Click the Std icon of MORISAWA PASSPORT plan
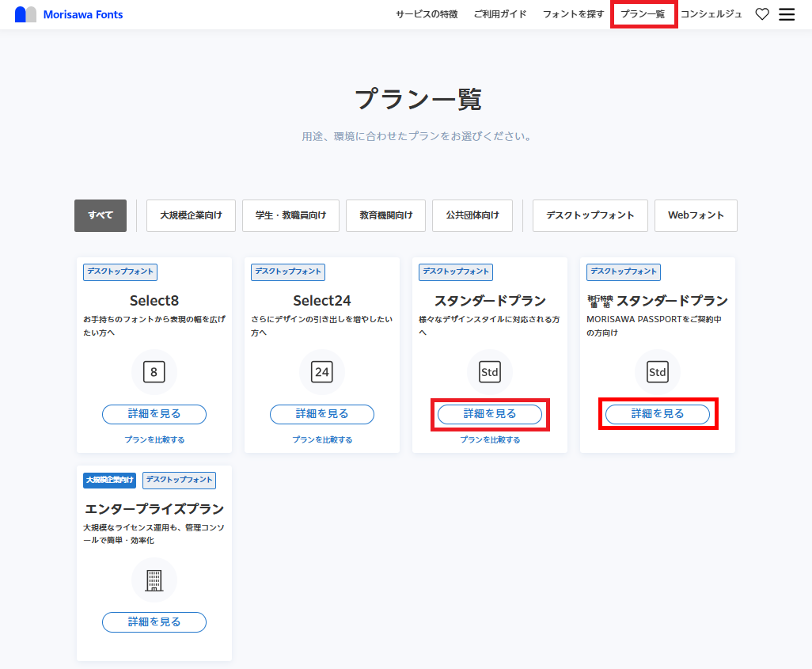812x669 pixels. point(657,372)
